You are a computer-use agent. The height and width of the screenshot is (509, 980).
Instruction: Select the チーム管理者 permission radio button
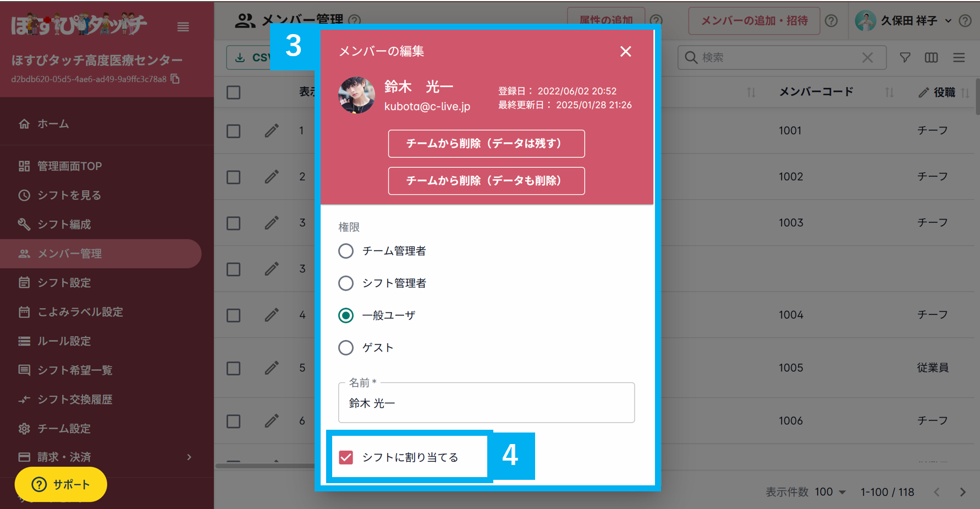point(346,251)
